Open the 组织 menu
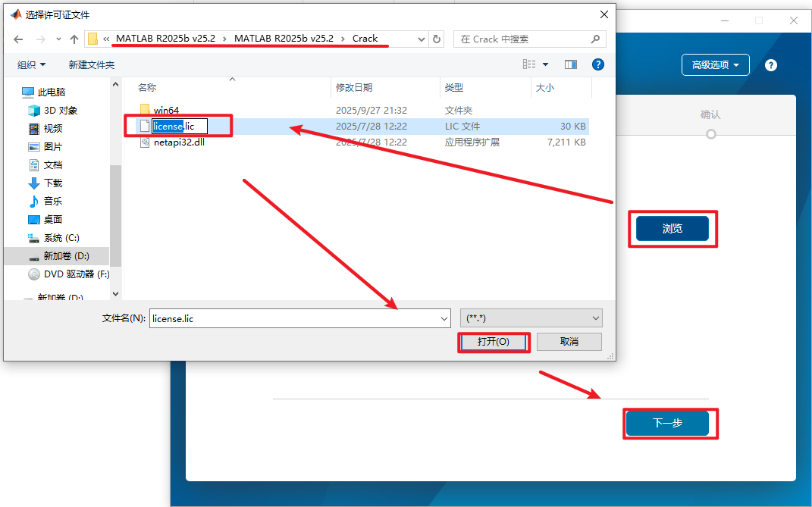812x507 pixels. click(x=31, y=65)
